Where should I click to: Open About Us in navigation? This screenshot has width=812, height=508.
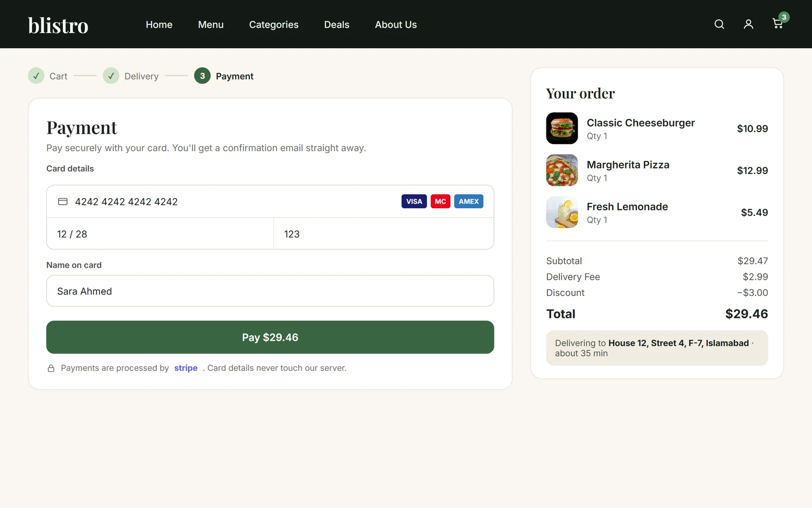[396, 25]
